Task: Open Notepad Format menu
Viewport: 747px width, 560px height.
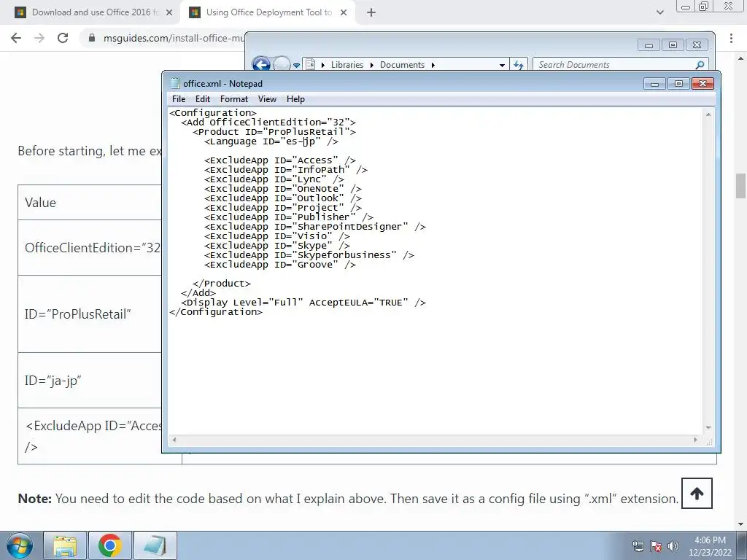Action: (234, 99)
